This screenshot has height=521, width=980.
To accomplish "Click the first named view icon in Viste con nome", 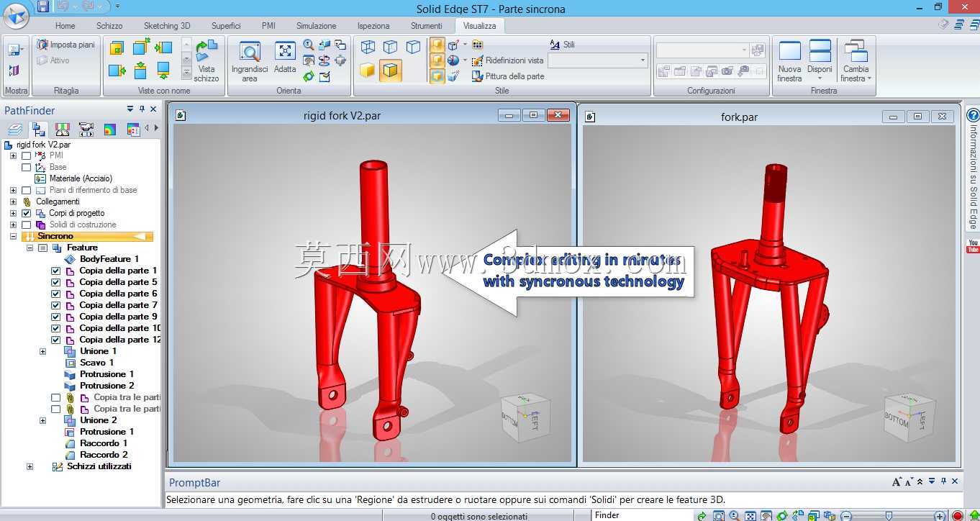I will click(117, 48).
